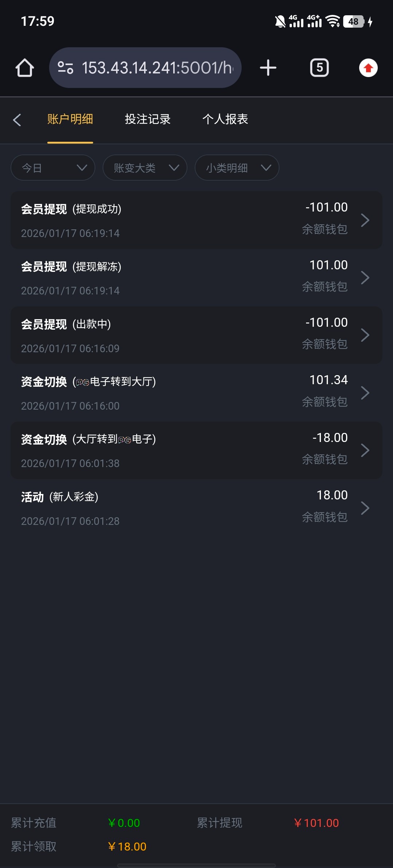Expand the 今日 date filter dropdown
The image size is (393, 868).
tap(53, 168)
